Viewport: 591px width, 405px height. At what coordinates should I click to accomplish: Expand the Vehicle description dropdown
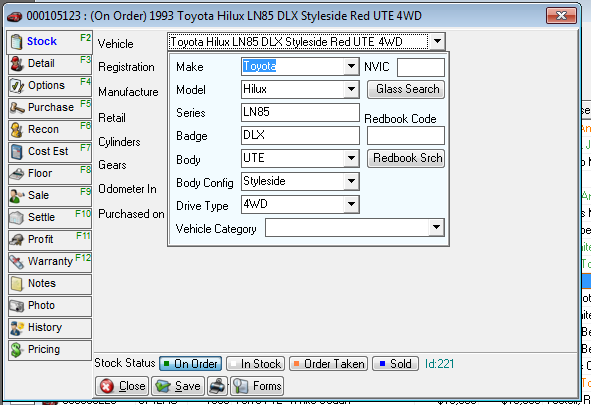click(x=437, y=41)
